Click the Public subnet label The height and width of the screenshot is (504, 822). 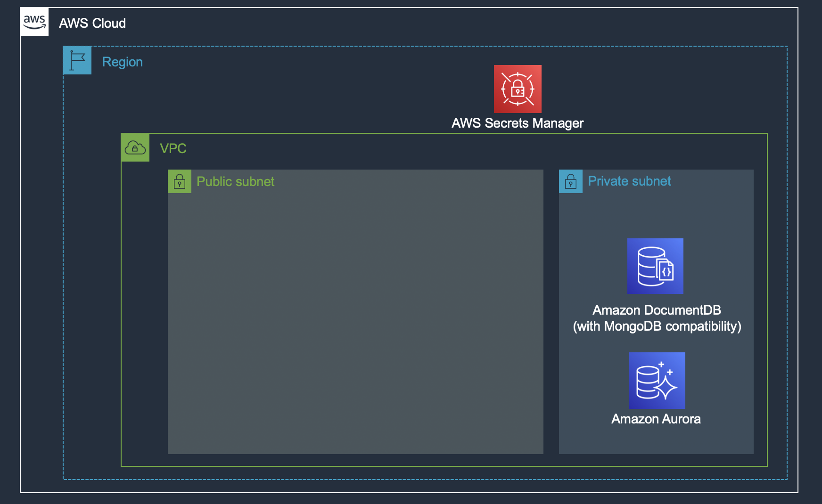click(x=235, y=181)
